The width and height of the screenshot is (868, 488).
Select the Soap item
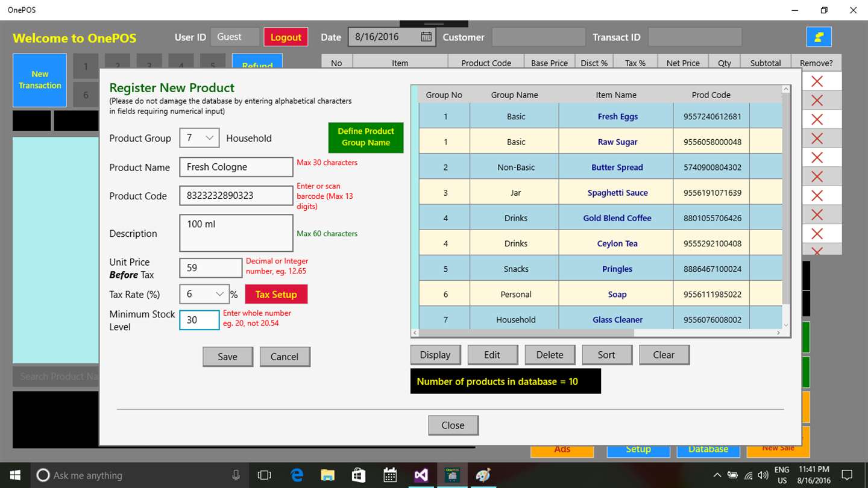click(x=617, y=294)
